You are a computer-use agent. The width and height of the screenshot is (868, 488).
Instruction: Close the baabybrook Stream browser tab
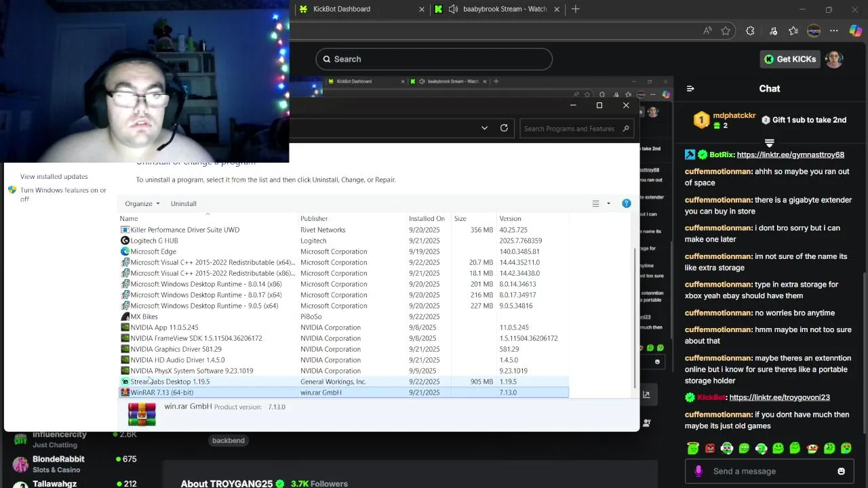557,9
